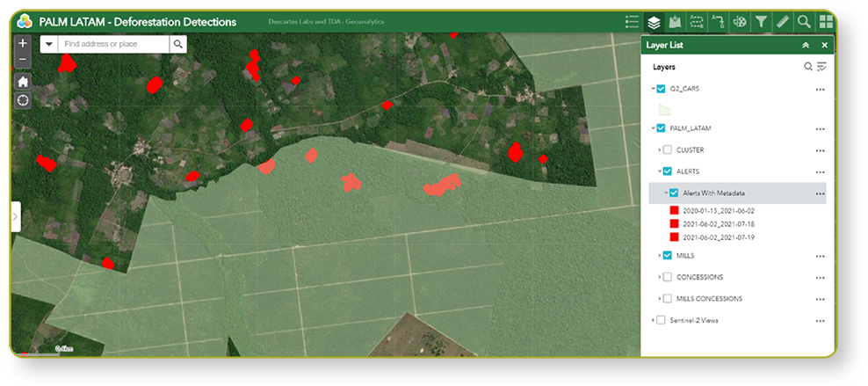Click the My Location target button

pos(23,99)
